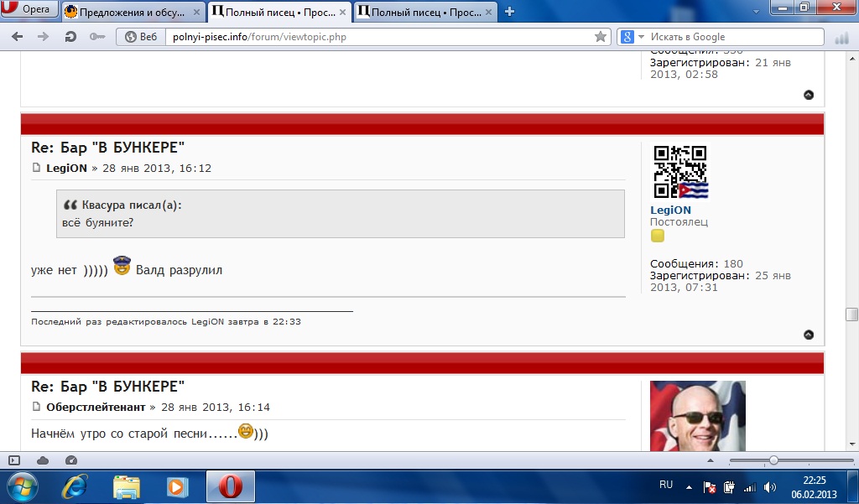Click the Квасура писал(а): quote header

132,205
